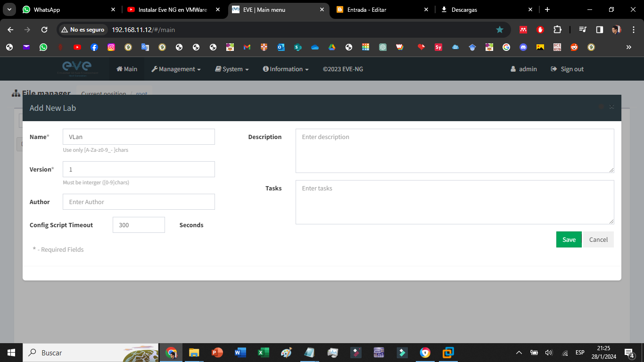Open the volume control in system tray

click(549, 353)
